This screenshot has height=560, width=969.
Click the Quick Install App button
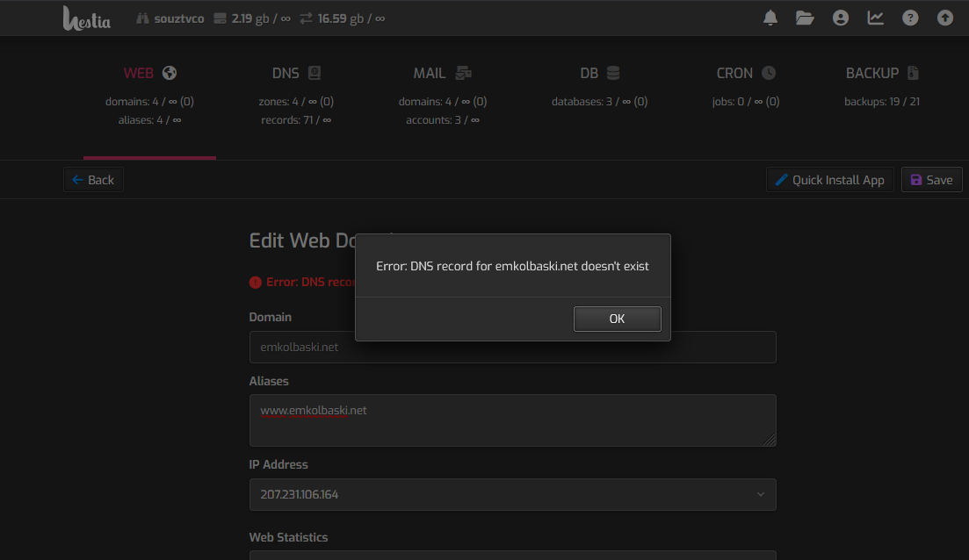point(829,180)
